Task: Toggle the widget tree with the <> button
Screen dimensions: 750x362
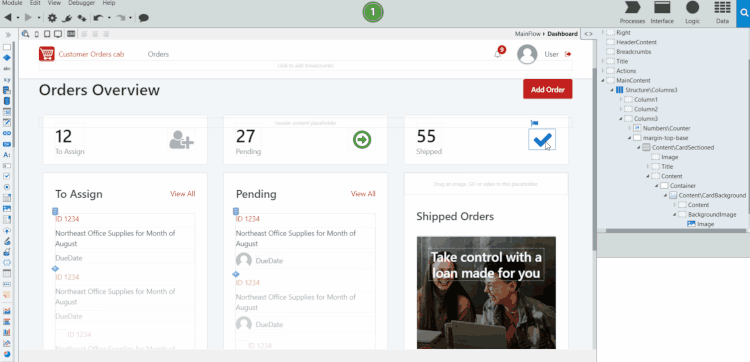Action: (x=588, y=34)
